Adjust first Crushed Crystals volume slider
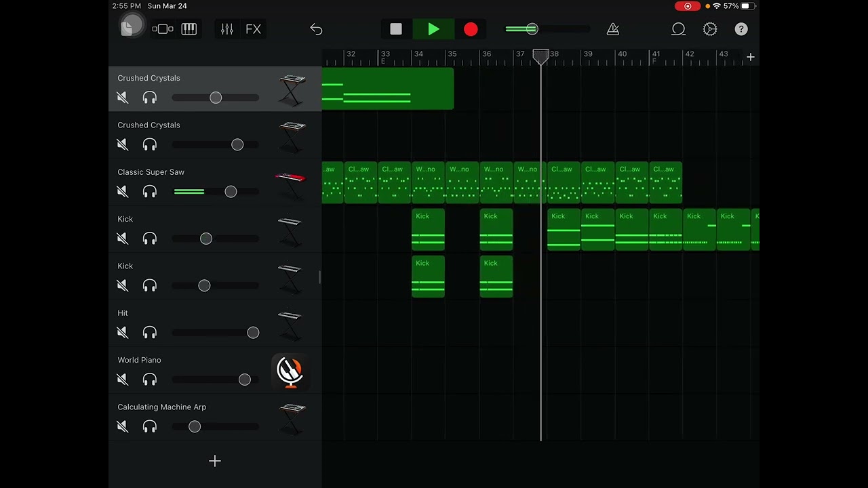 (215, 98)
